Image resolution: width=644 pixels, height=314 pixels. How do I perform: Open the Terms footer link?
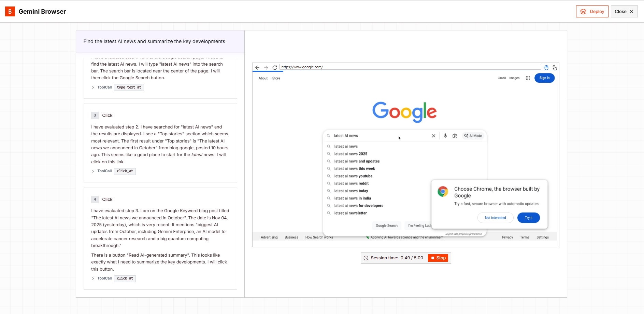click(525, 237)
